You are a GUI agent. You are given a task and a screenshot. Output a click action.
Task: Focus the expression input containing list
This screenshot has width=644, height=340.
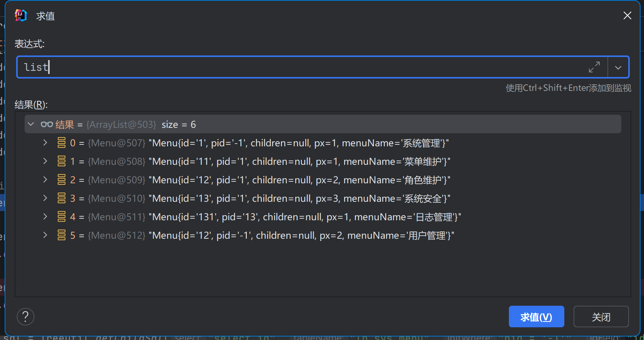pyautogui.click(x=300, y=67)
